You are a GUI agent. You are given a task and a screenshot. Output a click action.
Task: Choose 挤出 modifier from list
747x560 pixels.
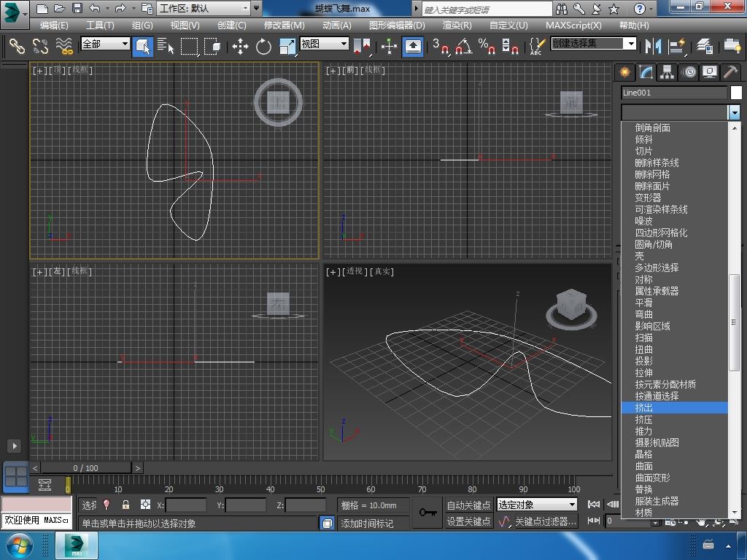point(674,408)
